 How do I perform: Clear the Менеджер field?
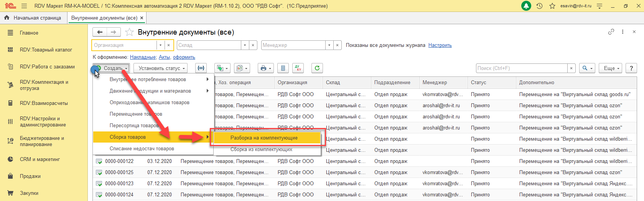point(338,45)
